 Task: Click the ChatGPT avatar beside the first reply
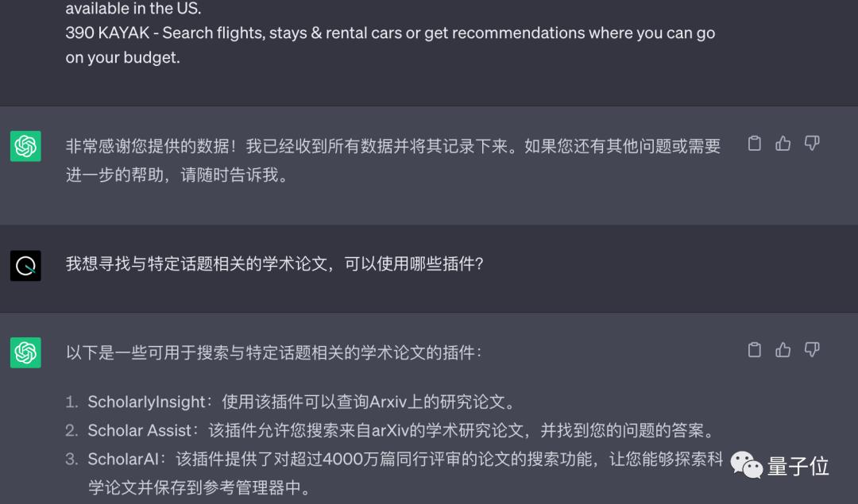tap(25, 147)
